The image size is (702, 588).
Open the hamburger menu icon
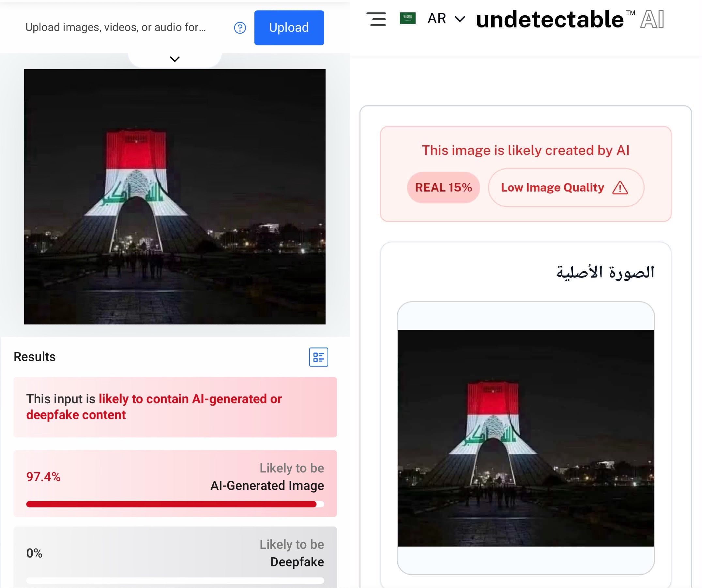pyautogui.click(x=376, y=19)
